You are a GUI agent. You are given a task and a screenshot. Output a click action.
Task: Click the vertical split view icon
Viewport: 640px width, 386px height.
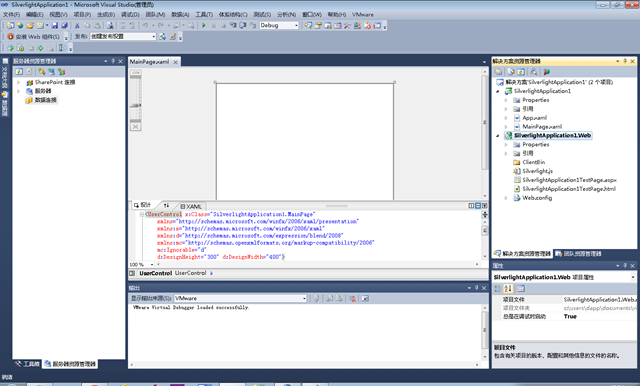point(471,206)
